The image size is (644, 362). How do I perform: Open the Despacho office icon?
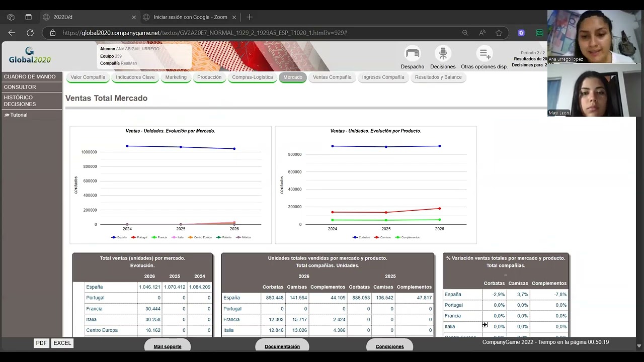413,53
